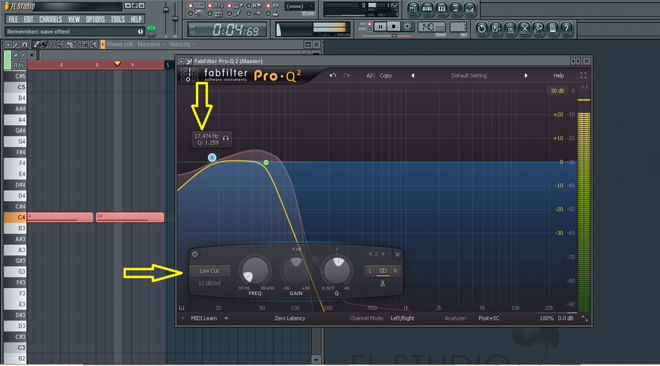
Task: Click the piano roll playhead marker
Action: pos(117,64)
